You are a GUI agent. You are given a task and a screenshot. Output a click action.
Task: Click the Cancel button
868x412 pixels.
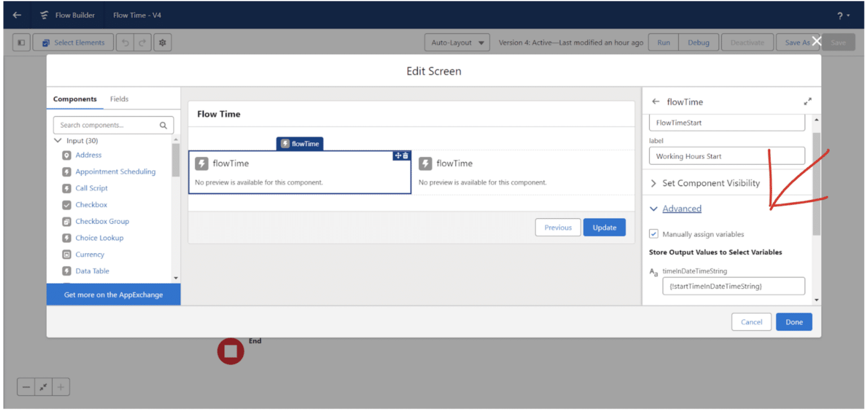pyautogui.click(x=751, y=322)
